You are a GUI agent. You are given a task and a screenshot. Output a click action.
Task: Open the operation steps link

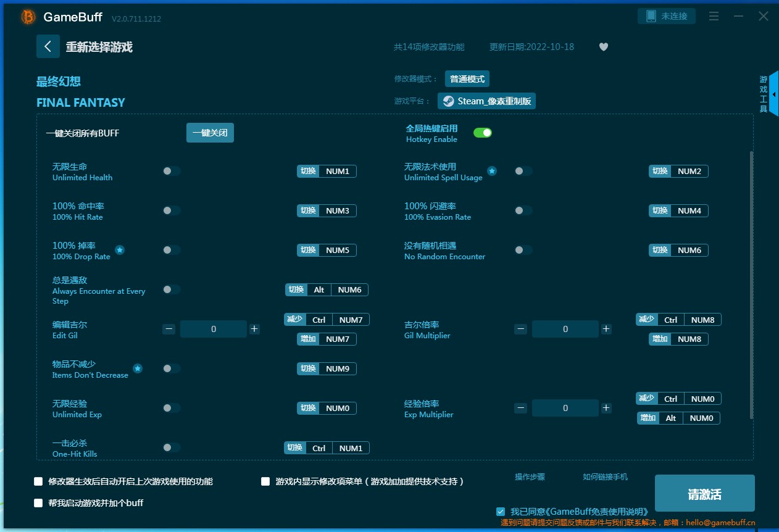click(x=530, y=477)
